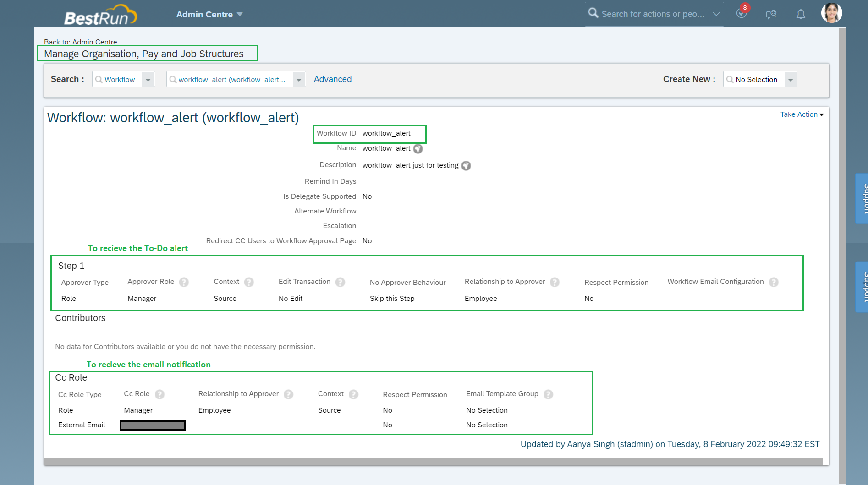Click the chat support icon in header

click(771, 15)
